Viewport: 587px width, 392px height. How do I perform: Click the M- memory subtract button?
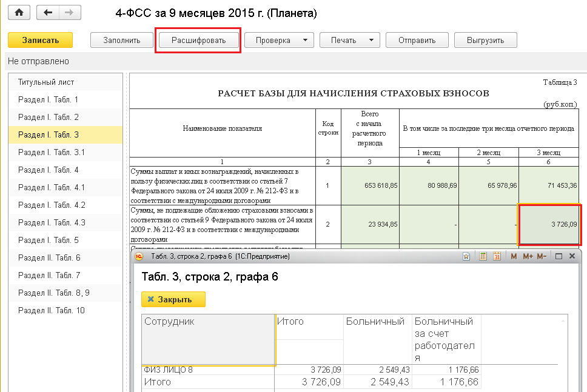coord(542,256)
